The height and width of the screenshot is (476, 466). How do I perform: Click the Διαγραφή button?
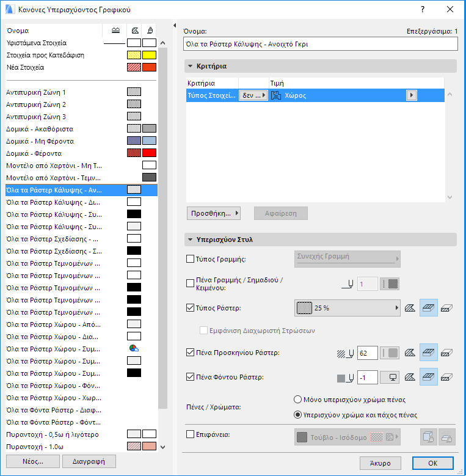pos(89,461)
